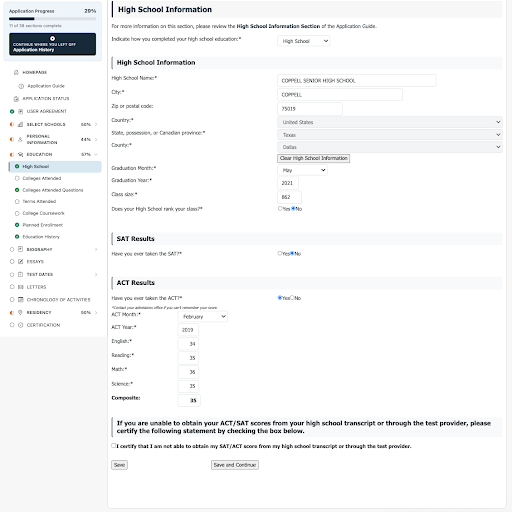
Task: Select No for high school class rank
Action: [293, 209]
